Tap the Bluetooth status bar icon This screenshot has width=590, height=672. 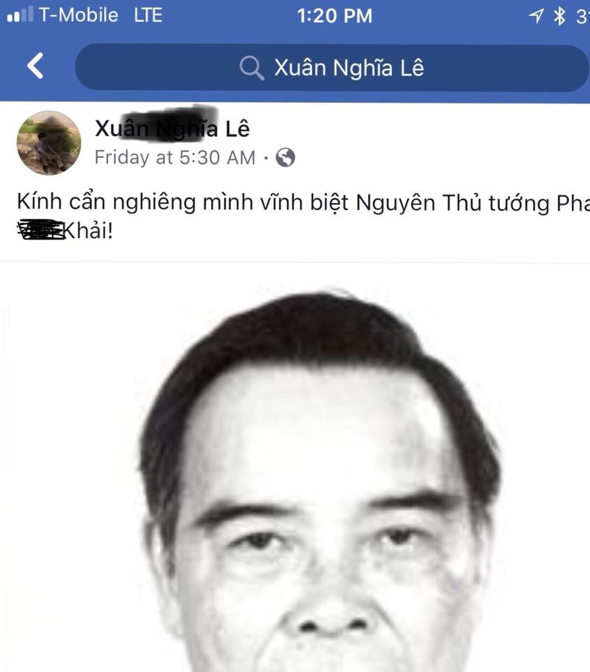click(559, 16)
